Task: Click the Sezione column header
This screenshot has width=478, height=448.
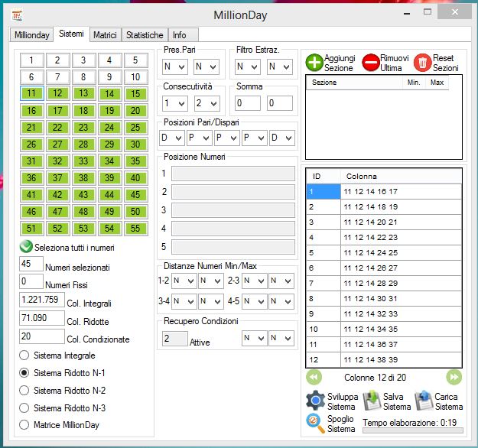Action: pyautogui.click(x=353, y=83)
